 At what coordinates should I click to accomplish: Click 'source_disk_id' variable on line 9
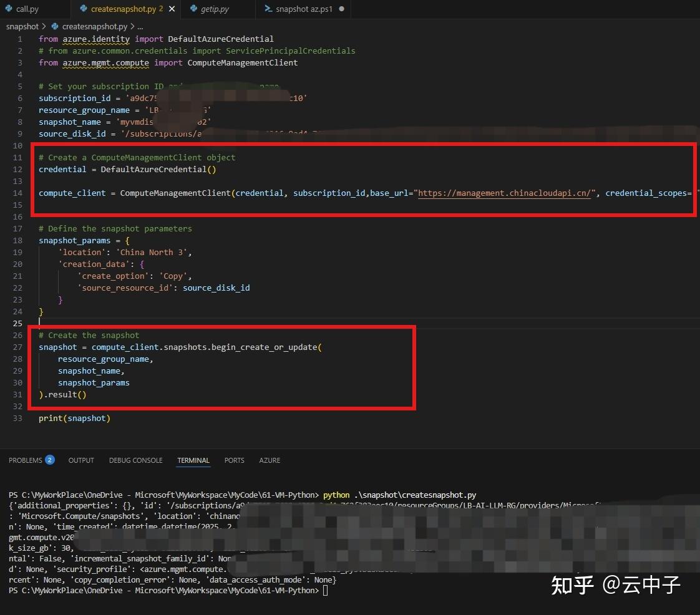[72, 134]
